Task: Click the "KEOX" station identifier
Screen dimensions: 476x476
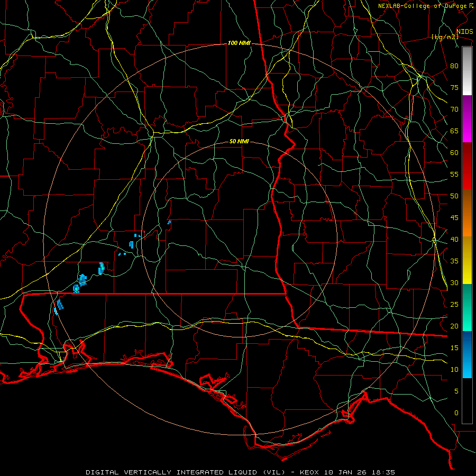Action: tap(309, 472)
